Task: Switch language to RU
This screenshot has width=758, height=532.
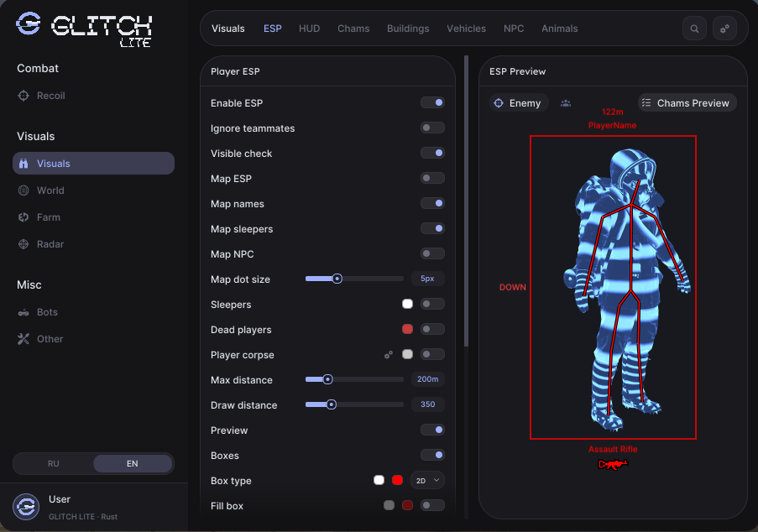Action: [53, 463]
